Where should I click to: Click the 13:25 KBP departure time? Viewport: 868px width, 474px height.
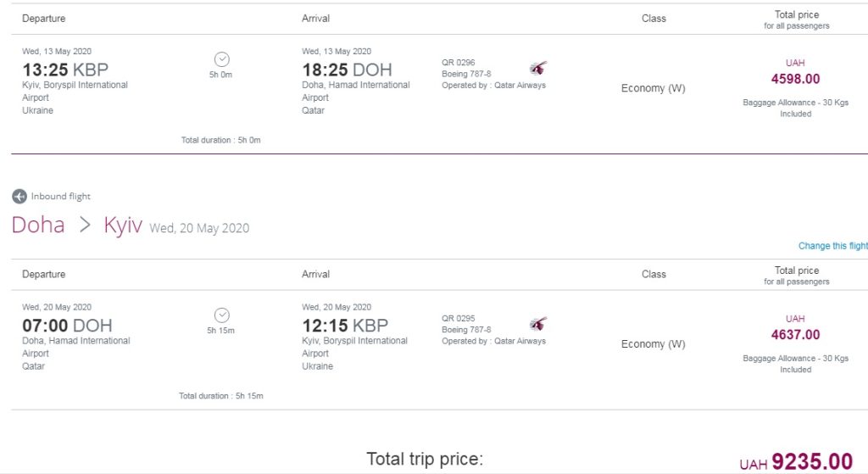pyautogui.click(x=65, y=70)
